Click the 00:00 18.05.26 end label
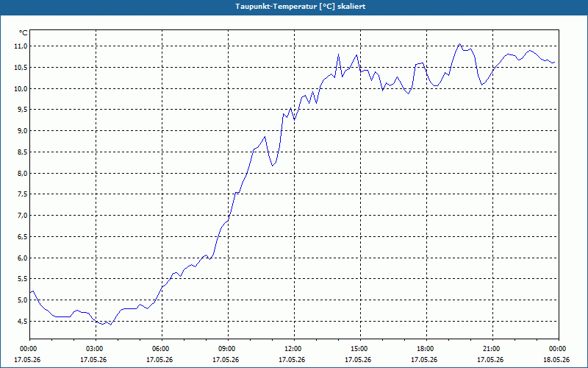 tap(557, 354)
